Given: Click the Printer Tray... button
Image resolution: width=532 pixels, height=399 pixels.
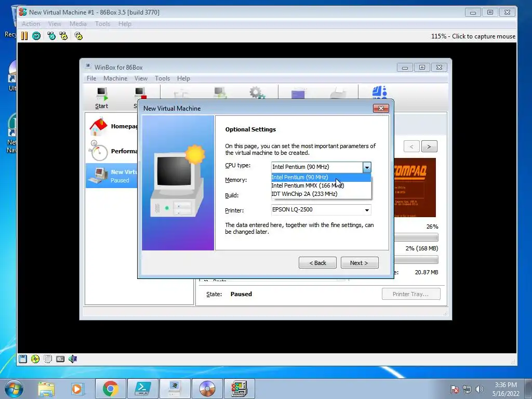Looking at the screenshot, I should pos(411,294).
